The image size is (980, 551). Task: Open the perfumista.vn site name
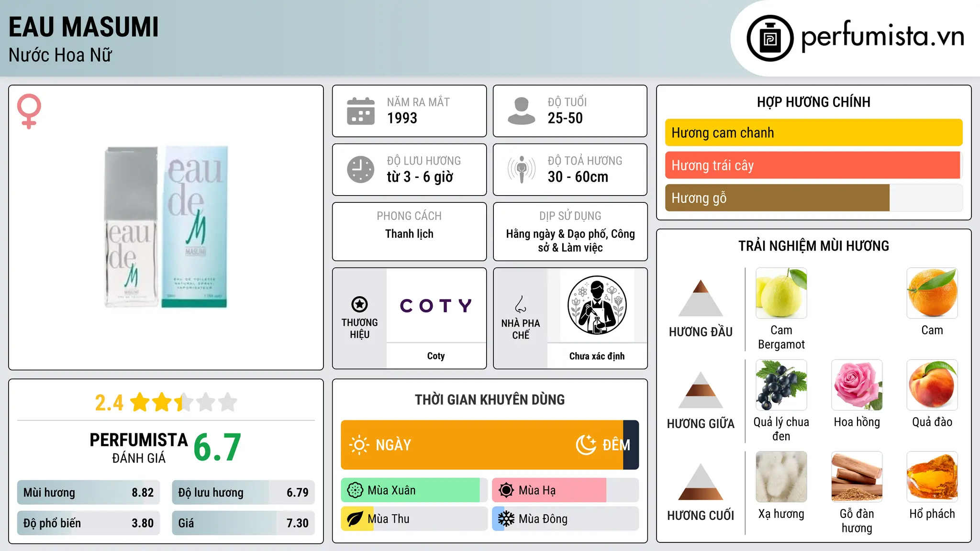(882, 37)
